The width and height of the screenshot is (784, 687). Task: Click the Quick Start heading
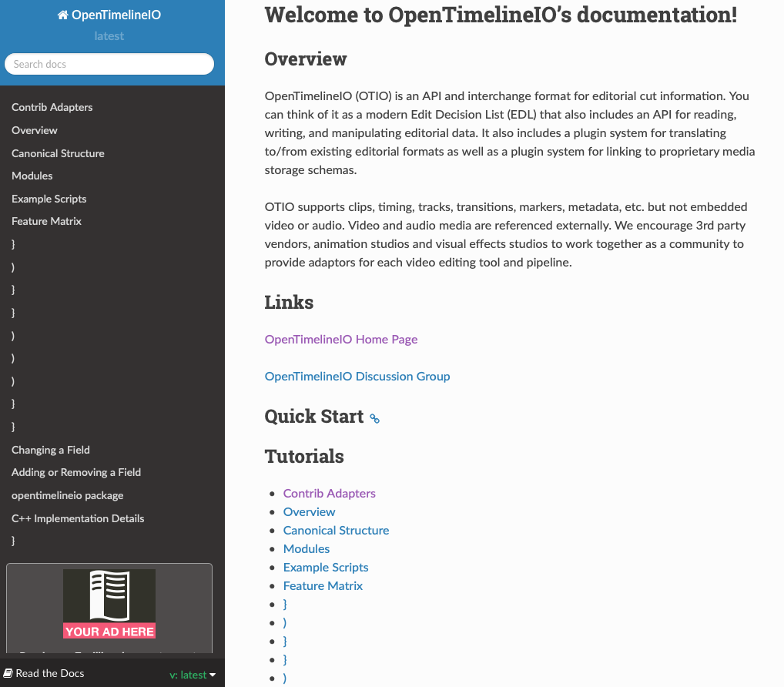(x=313, y=417)
